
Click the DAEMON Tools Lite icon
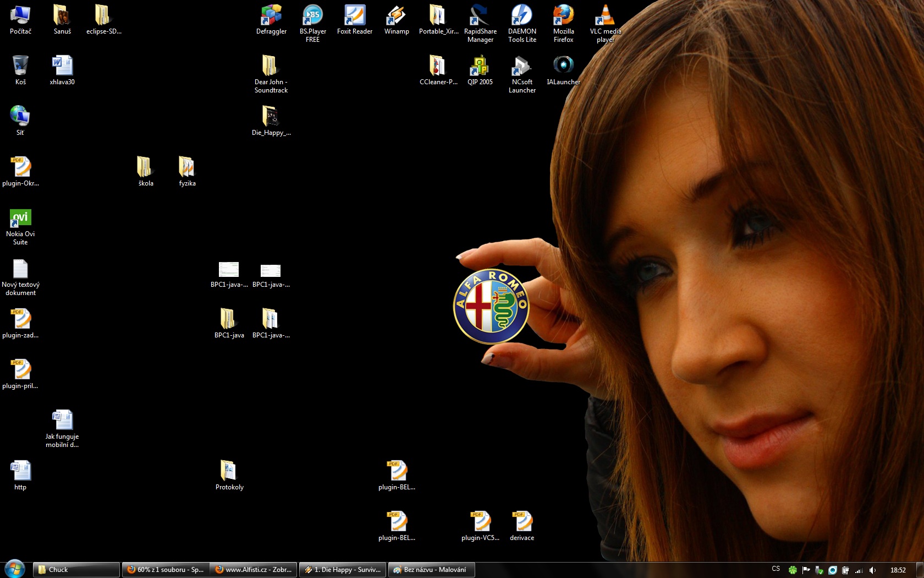(522, 17)
